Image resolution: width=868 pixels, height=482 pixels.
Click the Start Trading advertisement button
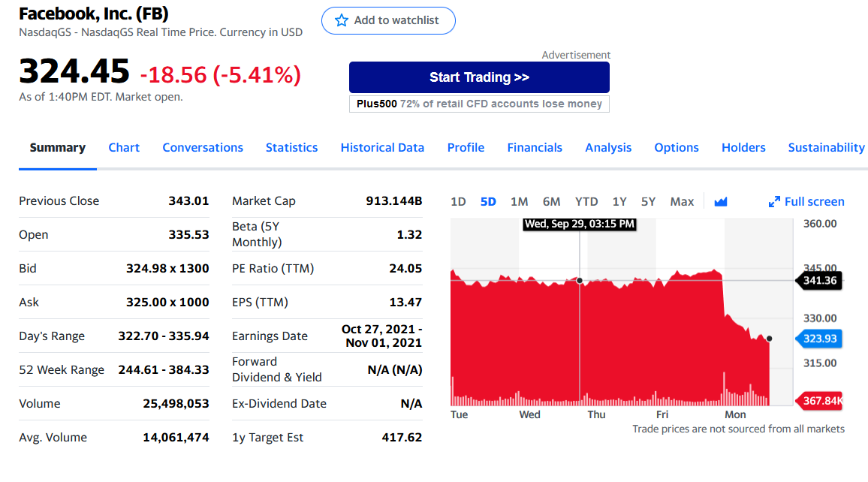coord(479,77)
